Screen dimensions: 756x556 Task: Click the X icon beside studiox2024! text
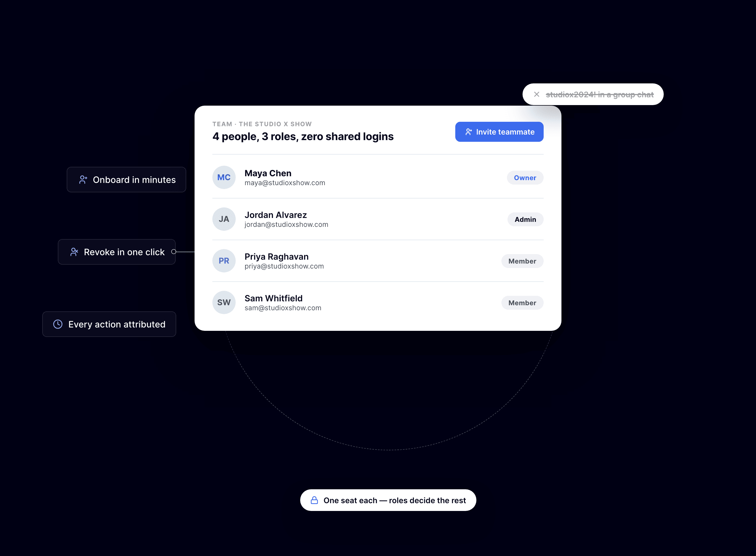pos(536,94)
